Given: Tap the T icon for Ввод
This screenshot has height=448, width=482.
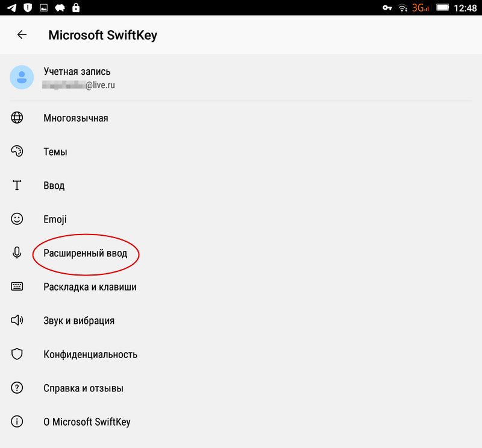Looking at the screenshot, I should [x=17, y=185].
